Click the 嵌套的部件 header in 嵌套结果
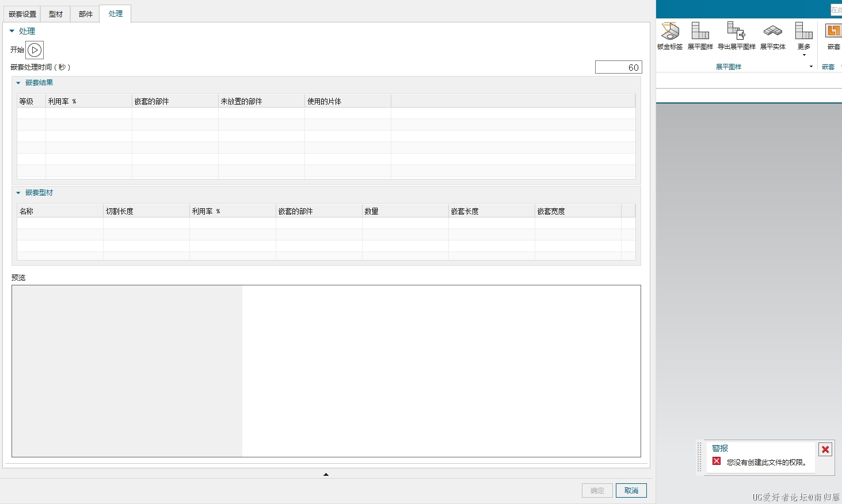The width and height of the screenshot is (842, 504). tap(175, 101)
